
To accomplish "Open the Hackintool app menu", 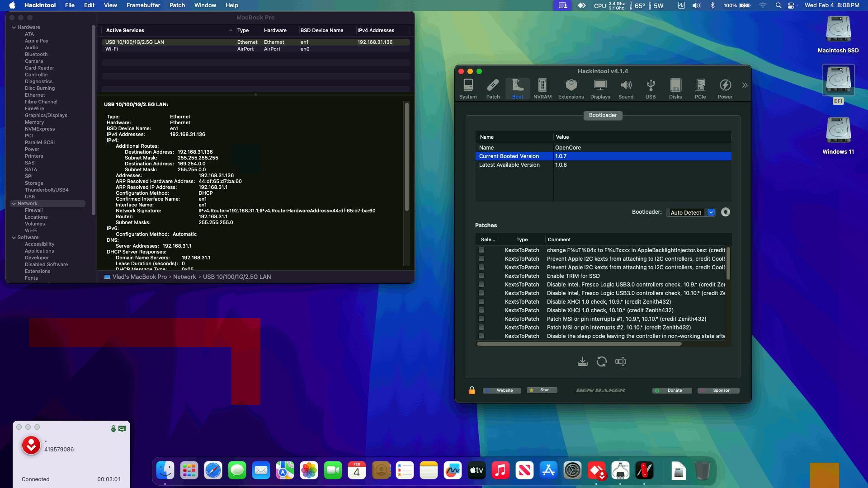I will 40,5.
